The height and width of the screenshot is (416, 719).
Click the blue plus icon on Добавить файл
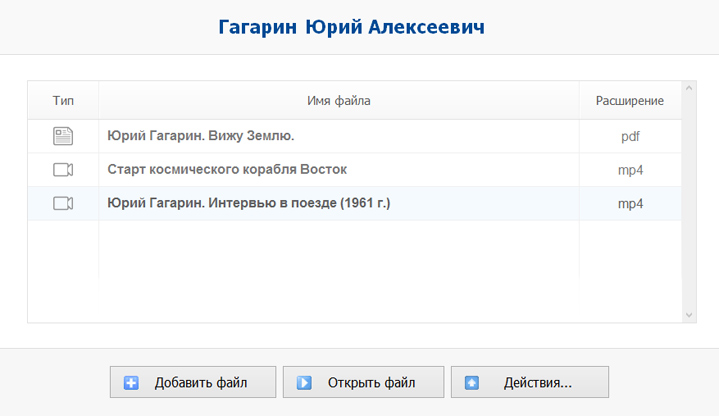[131, 383]
